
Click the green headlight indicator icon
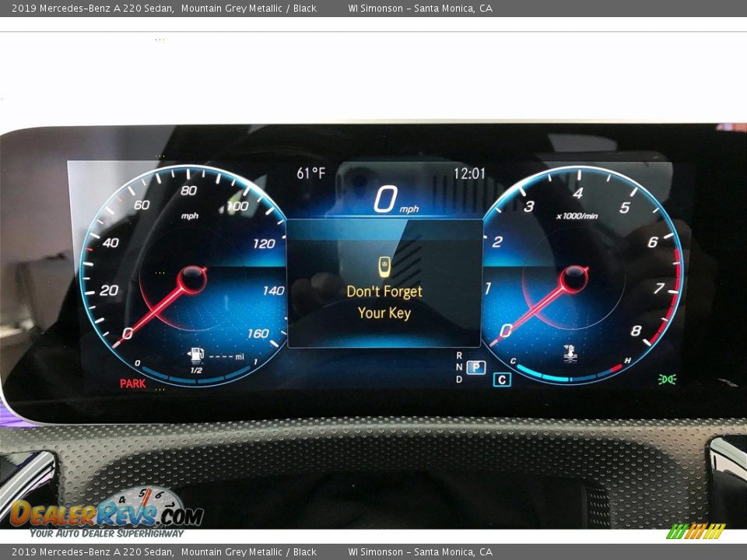point(667,379)
